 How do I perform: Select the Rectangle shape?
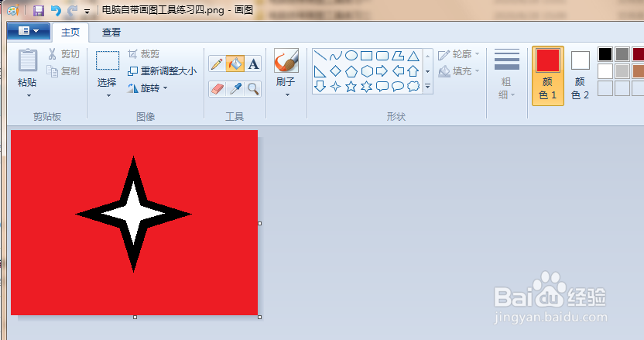366,56
